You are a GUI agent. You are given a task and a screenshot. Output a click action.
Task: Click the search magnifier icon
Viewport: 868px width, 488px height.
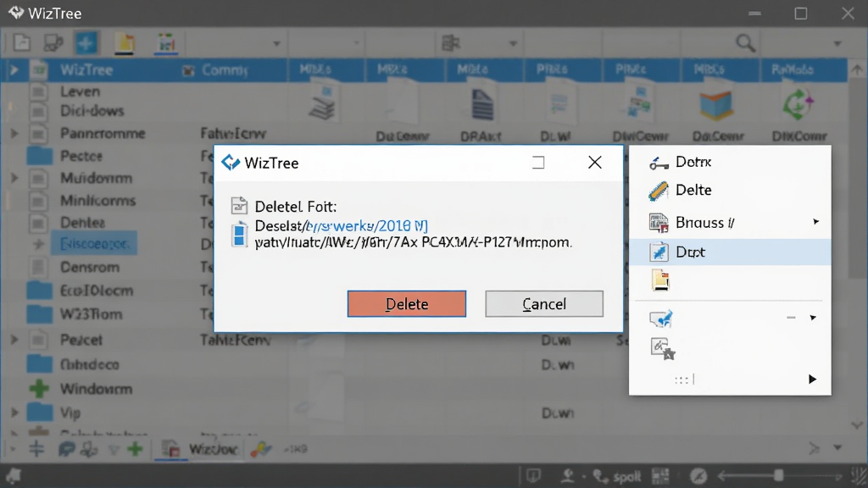[745, 42]
